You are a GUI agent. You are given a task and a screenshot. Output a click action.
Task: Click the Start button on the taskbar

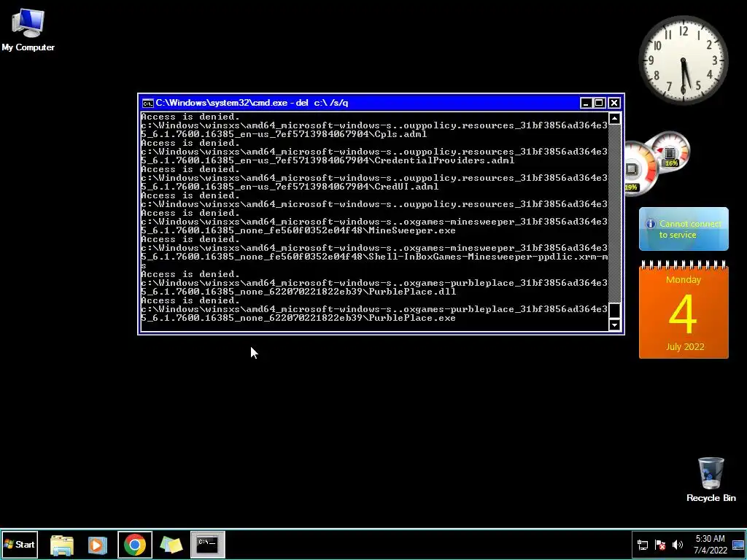point(20,544)
